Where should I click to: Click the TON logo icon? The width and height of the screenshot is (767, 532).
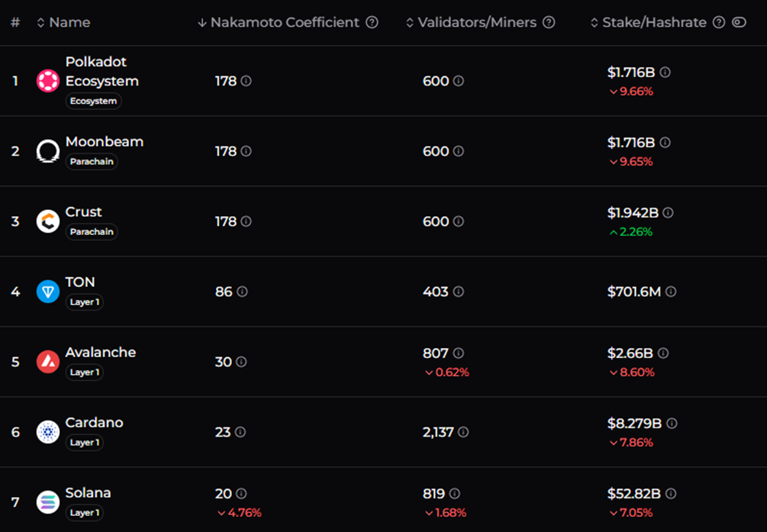tap(48, 292)
